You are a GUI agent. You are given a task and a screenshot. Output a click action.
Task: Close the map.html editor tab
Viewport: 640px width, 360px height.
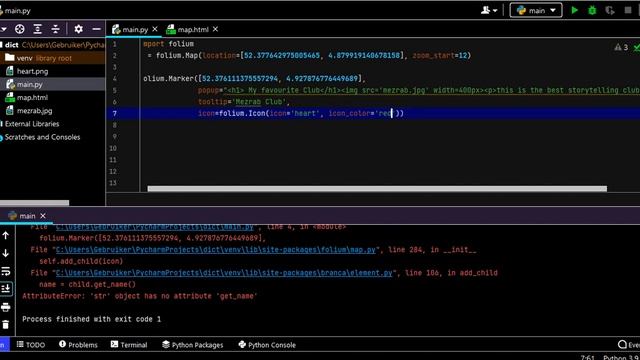[x=215, y=29]
